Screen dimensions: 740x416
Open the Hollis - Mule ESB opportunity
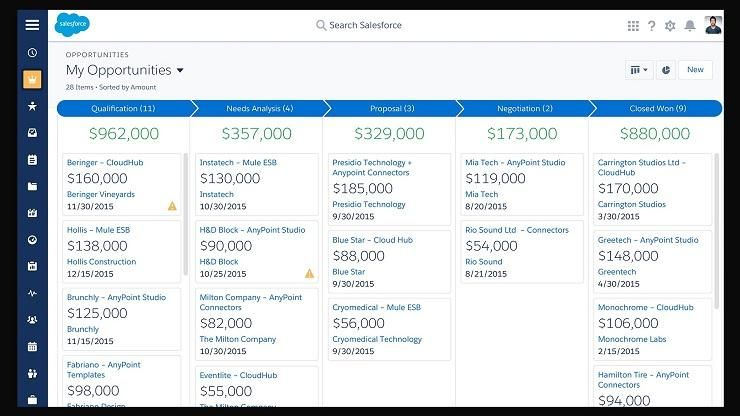click(x=98, y=230)
